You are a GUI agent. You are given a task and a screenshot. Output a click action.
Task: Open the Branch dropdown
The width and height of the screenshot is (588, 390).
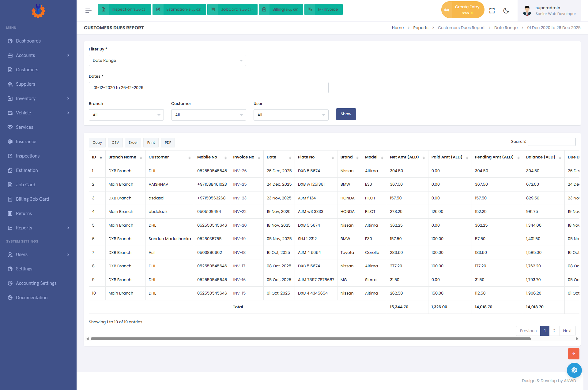pos(126,115)
